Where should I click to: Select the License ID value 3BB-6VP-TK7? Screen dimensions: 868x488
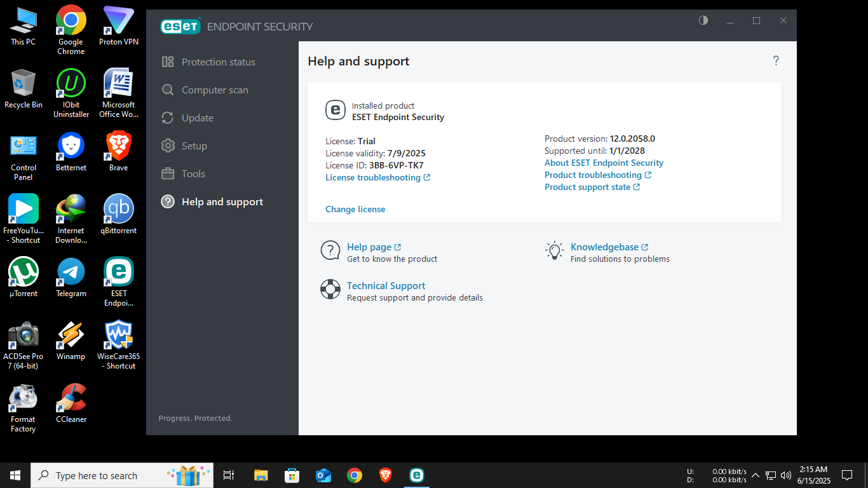396,165
